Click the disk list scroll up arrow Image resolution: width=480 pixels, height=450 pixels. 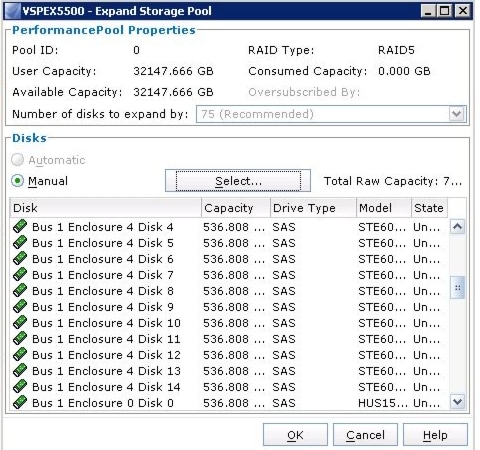(x=457, y=227)
